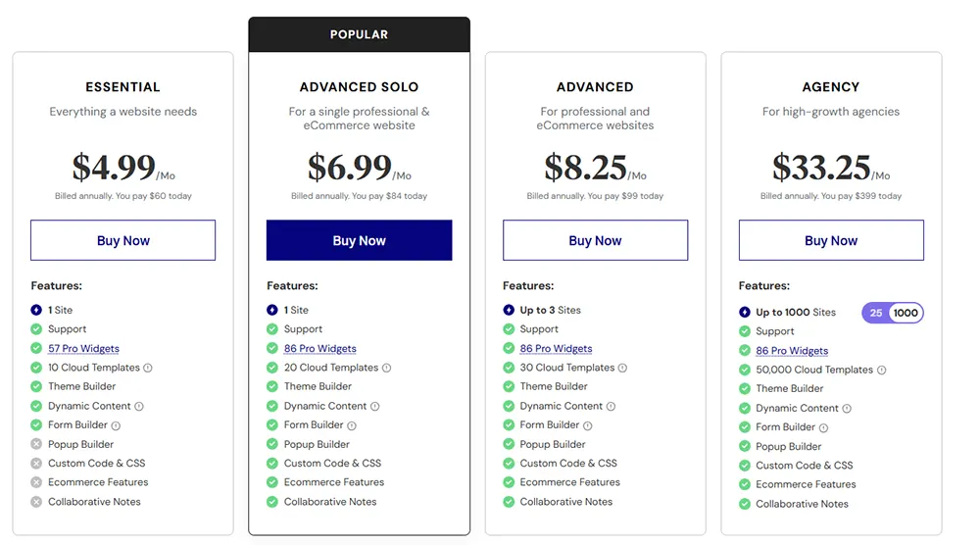The image size is (980, 545).
Task: Click info icon beside 50,000 Cloud Templates
Action: tap(881, 370)
